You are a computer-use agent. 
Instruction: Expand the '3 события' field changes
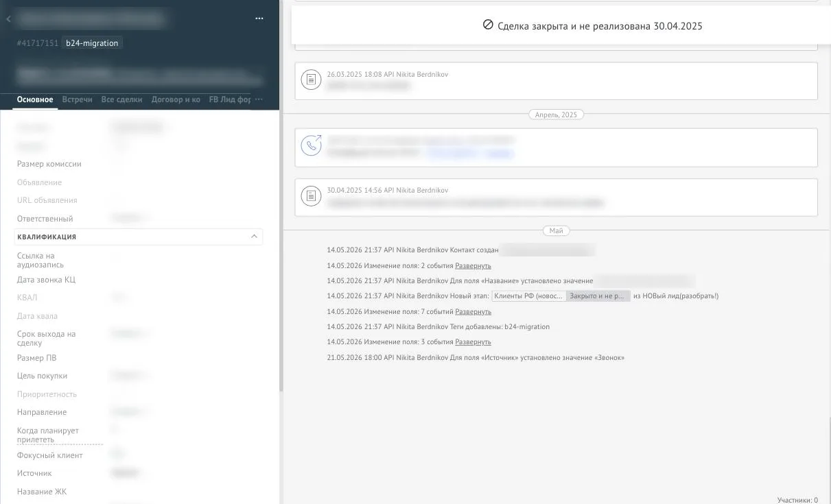coord(473,341)
